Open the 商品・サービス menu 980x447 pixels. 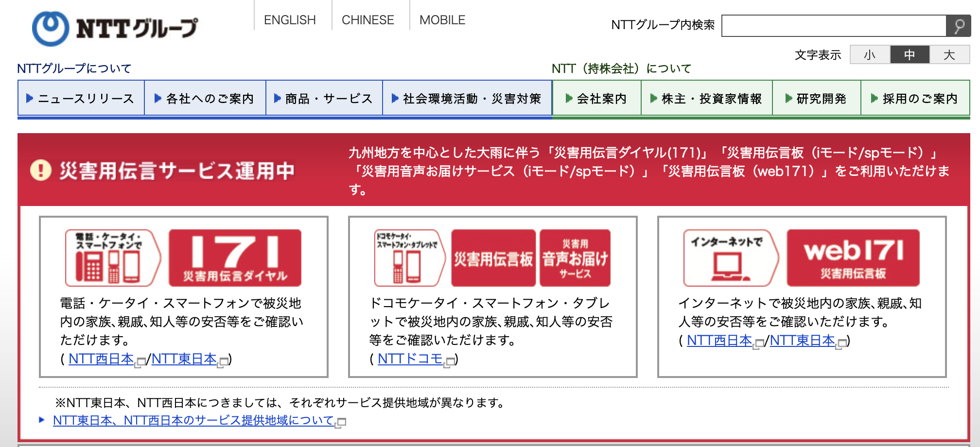(x=324, y=99)
